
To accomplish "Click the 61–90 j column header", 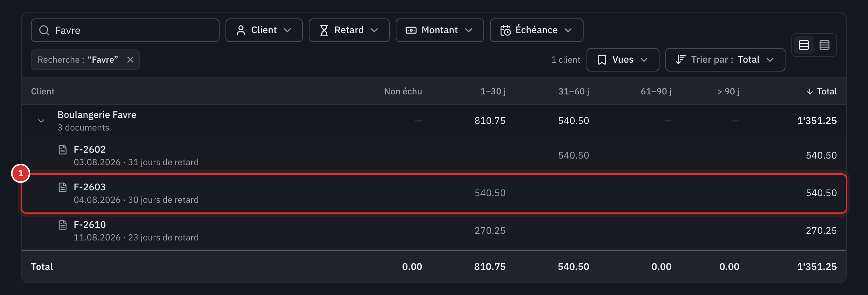I will pos(656,91).
